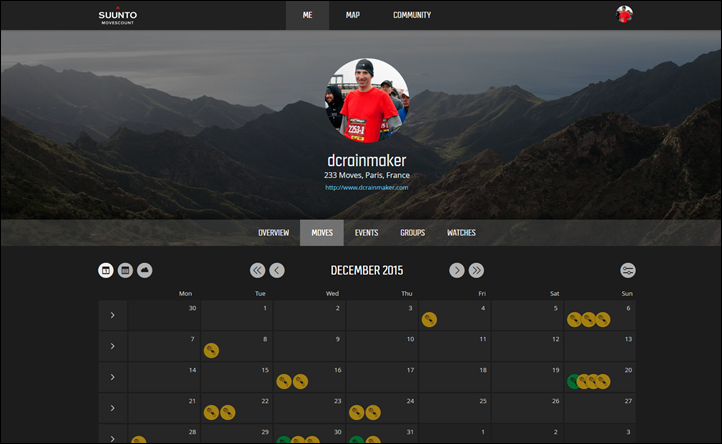The width and height of the screenshot is (722, 444).
Task: Click the dcrainmaker username heading
Action: [367, 160]
